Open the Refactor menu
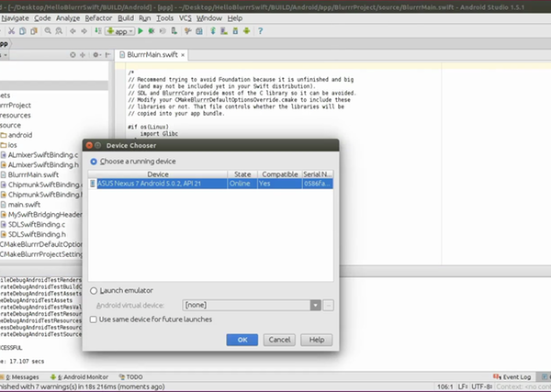 [97, 17]
